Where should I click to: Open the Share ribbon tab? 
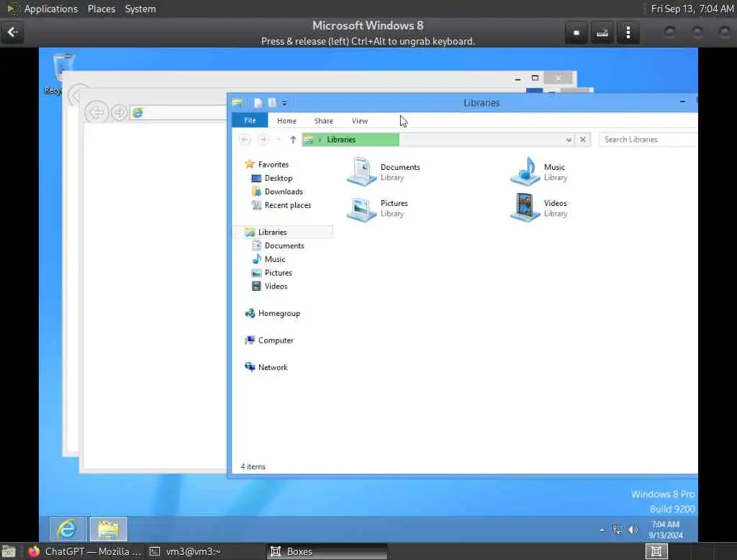(323, 121)
